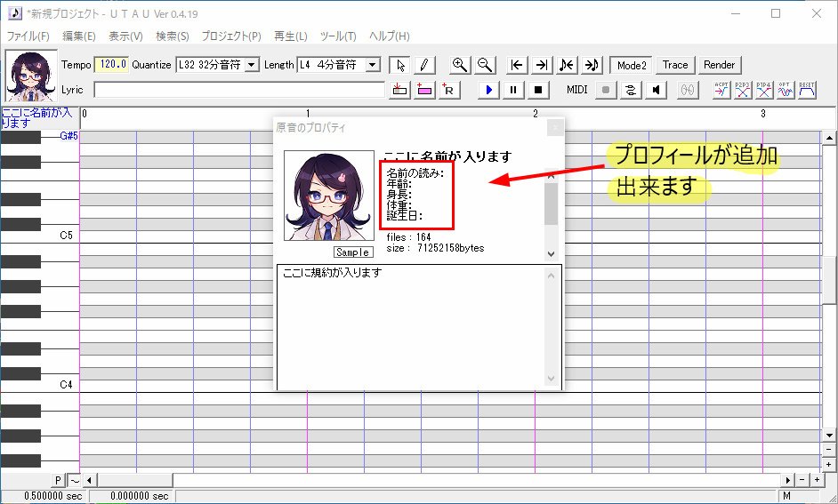838x504 pixels.
Task: Select the pencil draw tool
Action: [424, 65]
